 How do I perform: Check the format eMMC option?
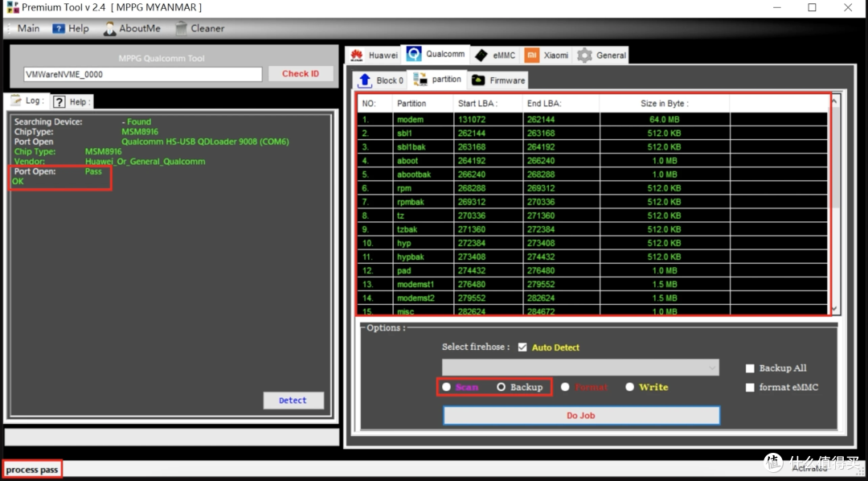click(x=750, y=388)
